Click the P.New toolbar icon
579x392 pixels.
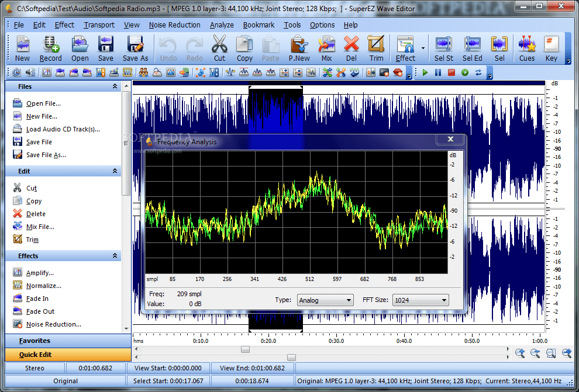299,48
